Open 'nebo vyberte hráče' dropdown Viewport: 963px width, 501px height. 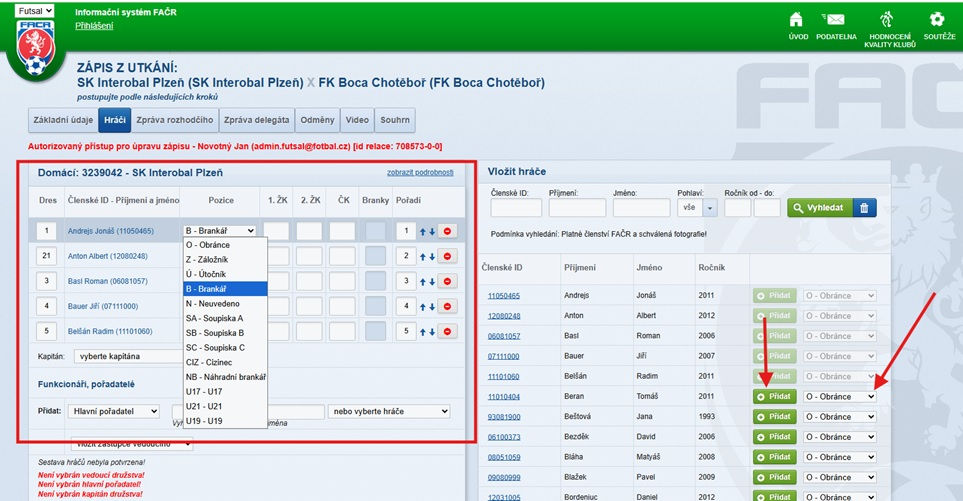(x=389, y=411)
